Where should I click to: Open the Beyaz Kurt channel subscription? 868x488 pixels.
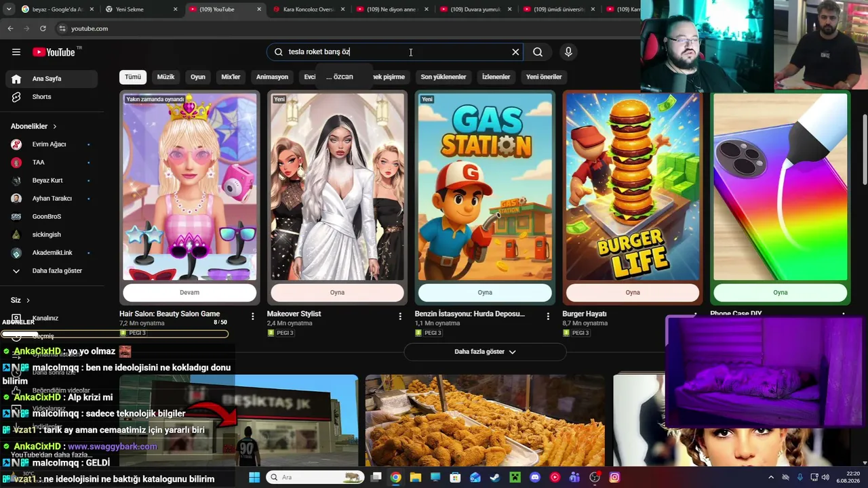click(x=52, y=180)
